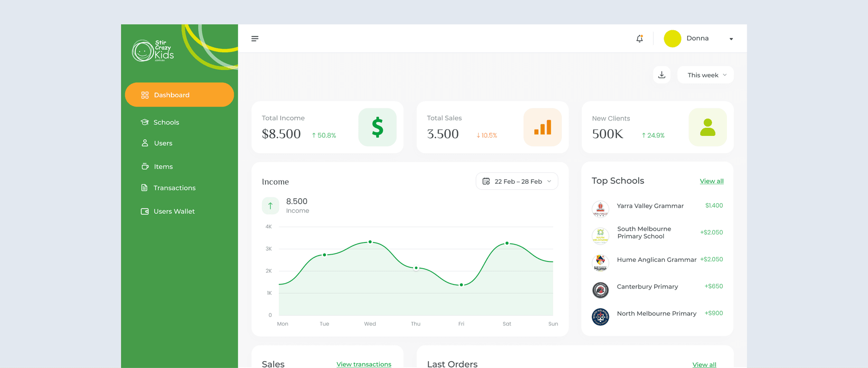Click the Hume Anglican Grammar logo
The width and height of the screenshot is (868, 368).
[600, 263]
